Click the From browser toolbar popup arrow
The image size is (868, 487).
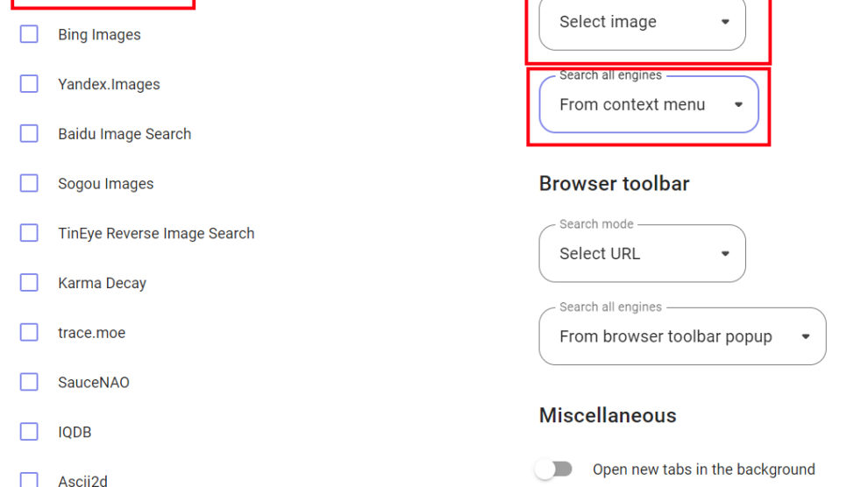pos(806,336)
